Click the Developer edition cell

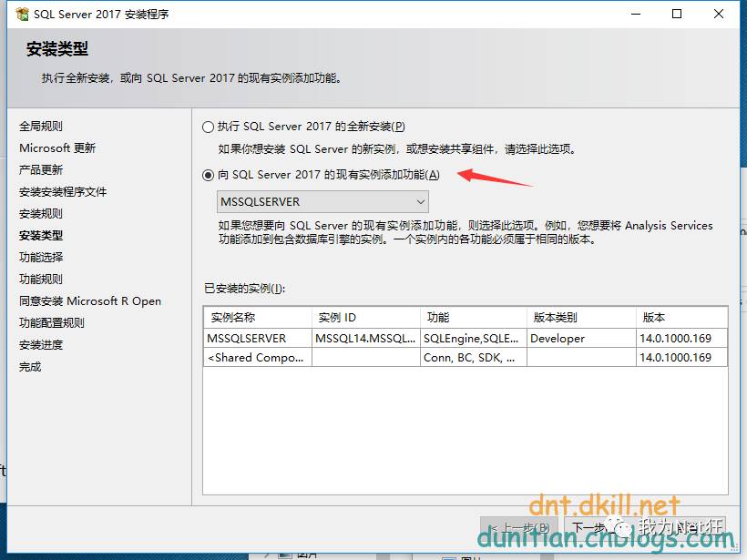coord(581,338)
